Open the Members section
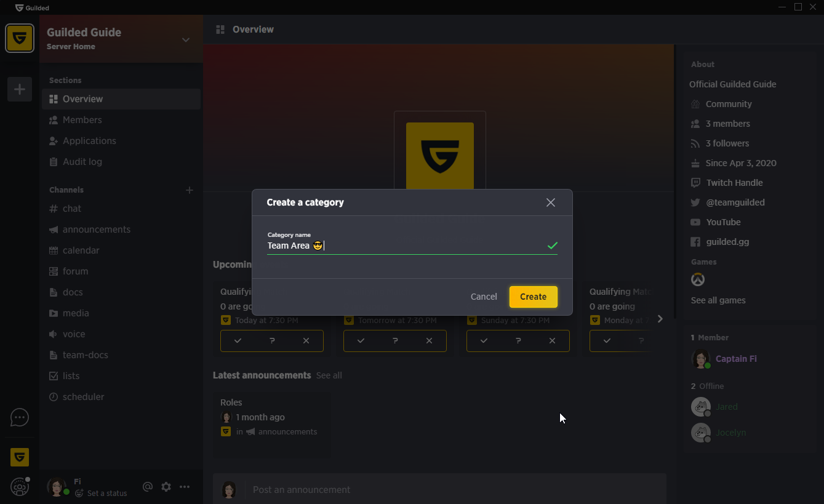The height and width of the screenshot is (504, 824). tap(121, 120)
